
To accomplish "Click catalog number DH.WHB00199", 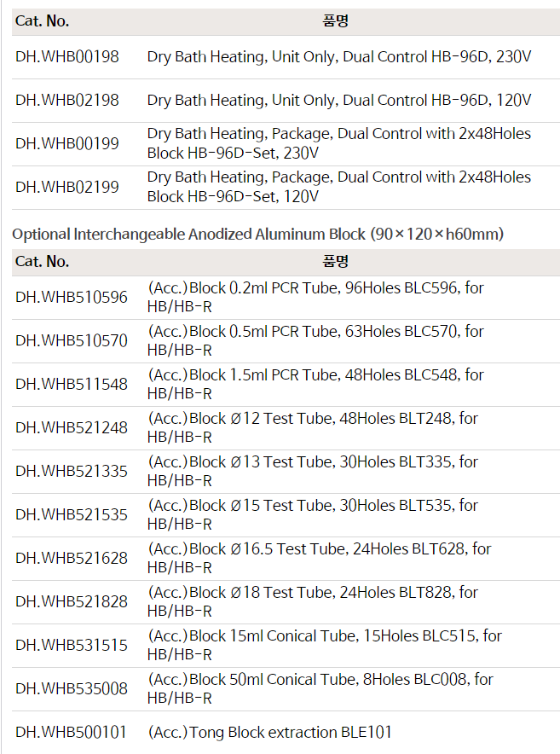I will pos(67,144).
